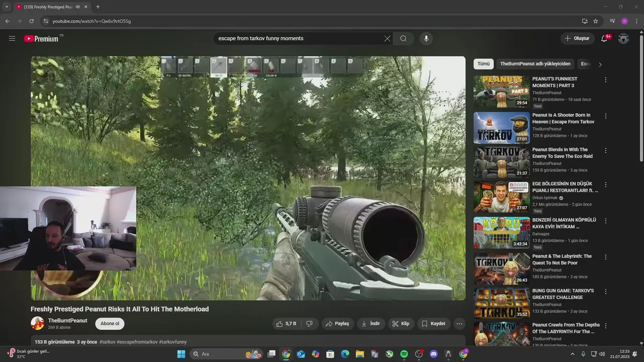Open #tarkov hashtag link

click(x=107, y=342)
